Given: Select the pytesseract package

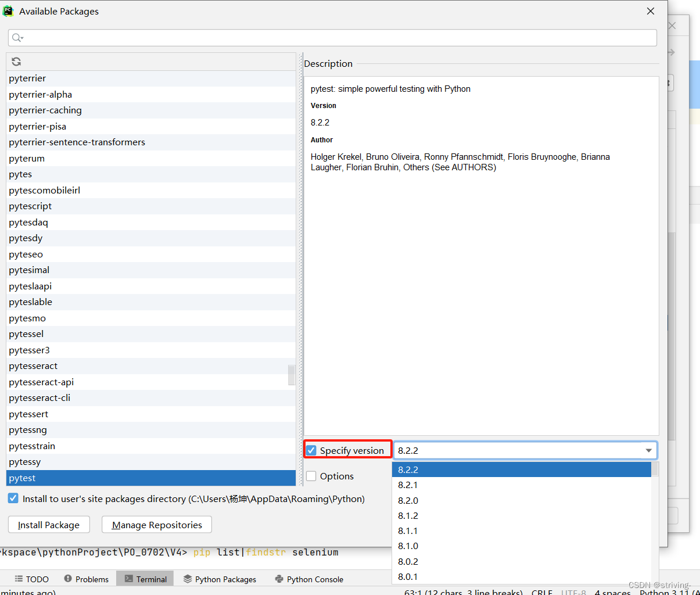Looking at the screenshot, I should pyautogui.click(x=33, y=365).
